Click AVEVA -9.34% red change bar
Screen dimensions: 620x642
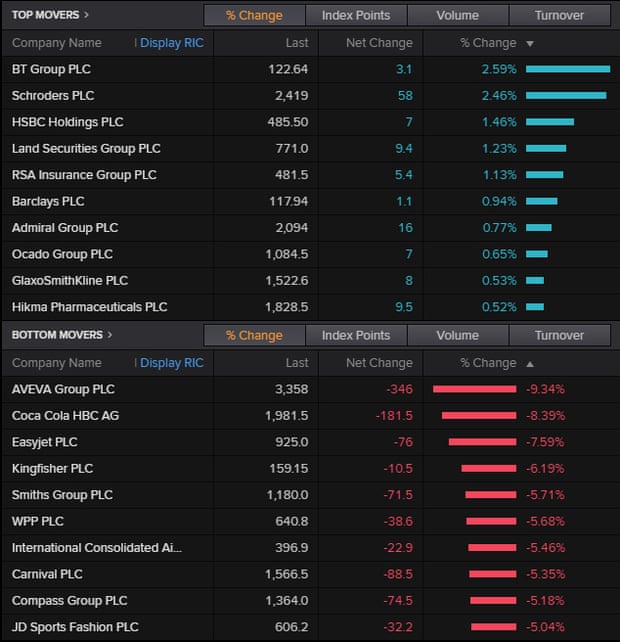(x=475, y=389)
